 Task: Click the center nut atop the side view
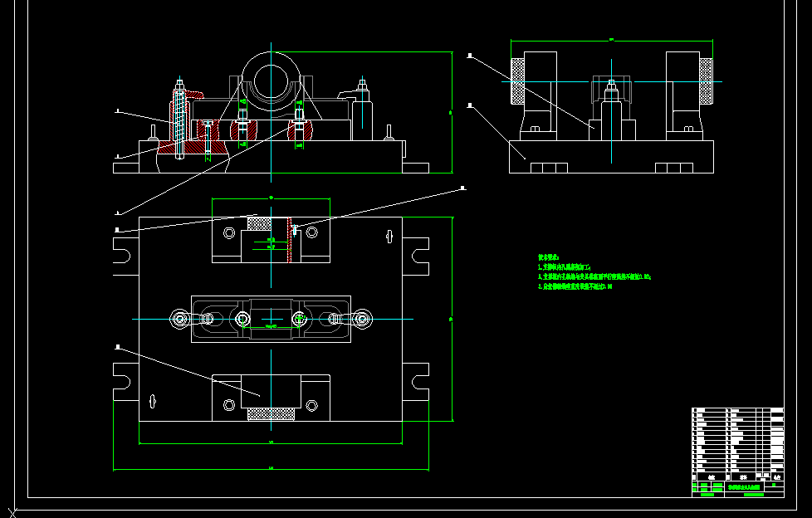click(611, 84)
